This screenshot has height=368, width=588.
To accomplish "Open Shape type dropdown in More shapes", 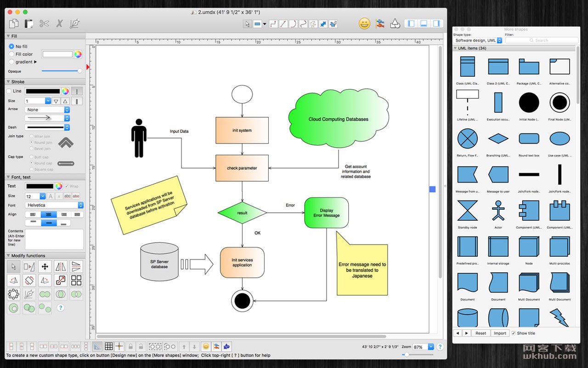I will click(478, 40).
